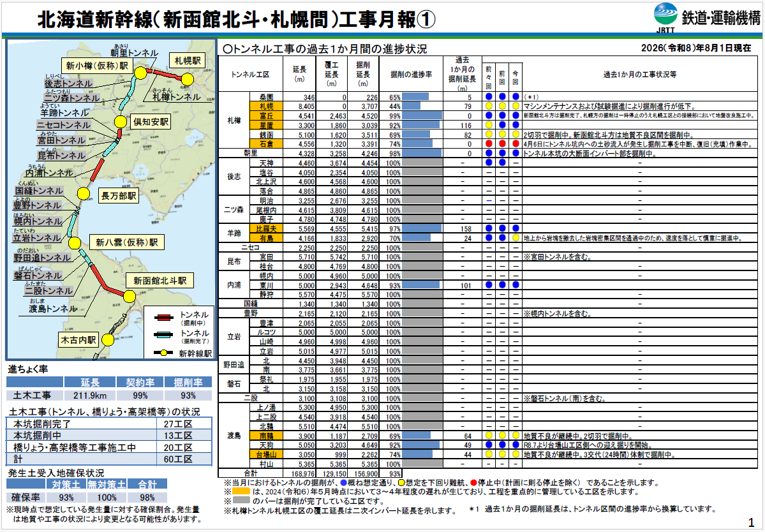Click the 27工区 value for 本坑掘削完了
The height and width of the screenshot is (532, 765).
pos(177,424)
